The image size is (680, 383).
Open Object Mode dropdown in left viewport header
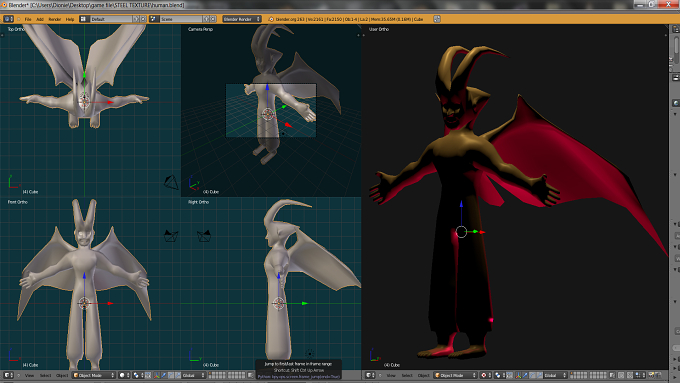pos(94,375)
